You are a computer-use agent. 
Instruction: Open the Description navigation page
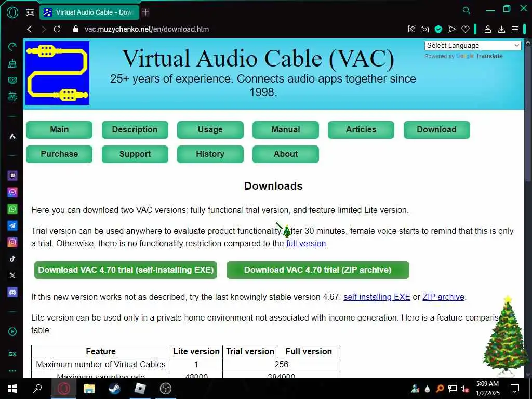pyautogui.click(x=135, y=129)
